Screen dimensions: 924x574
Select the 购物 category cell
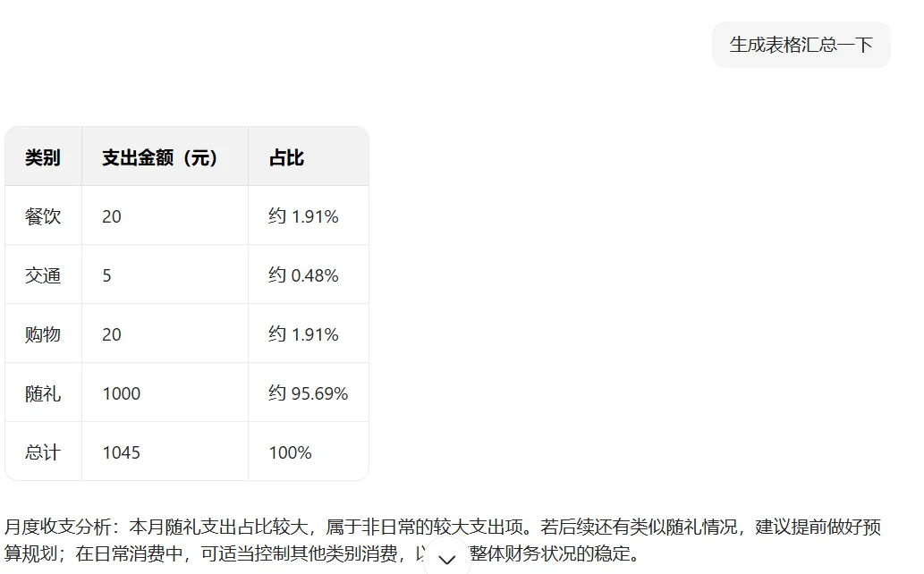(43, 333)
